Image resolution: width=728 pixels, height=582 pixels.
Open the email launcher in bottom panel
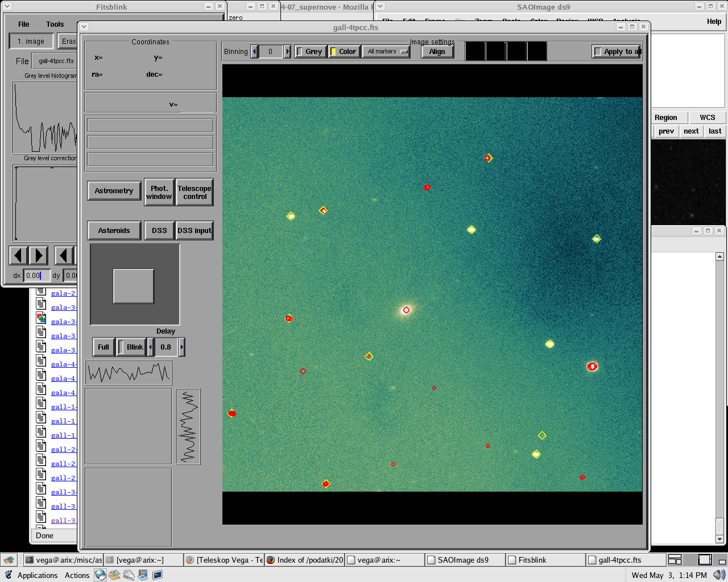point(115,575)
